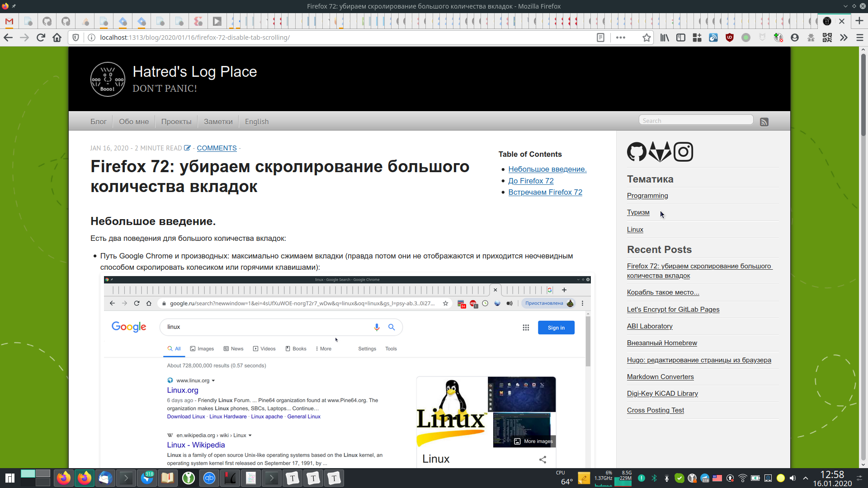
Task: Open Markdown Converters recent post
Action: click(660, 377)
